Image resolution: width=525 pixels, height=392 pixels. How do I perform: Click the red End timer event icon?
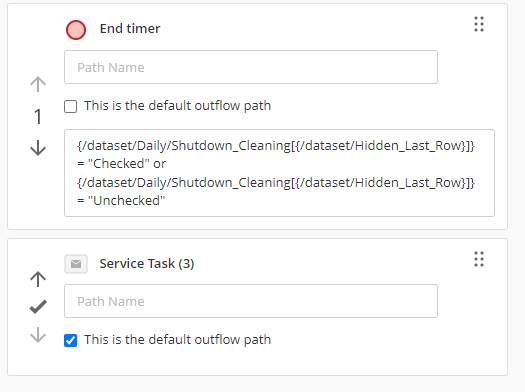(76, 30)
